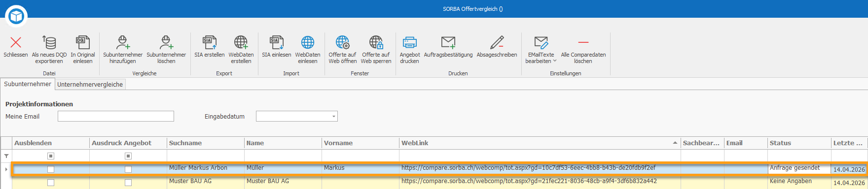The height and width of the screenshot is (189, 868).
Task: Click SIA erstellen export icon
Action: pos(210,42)
